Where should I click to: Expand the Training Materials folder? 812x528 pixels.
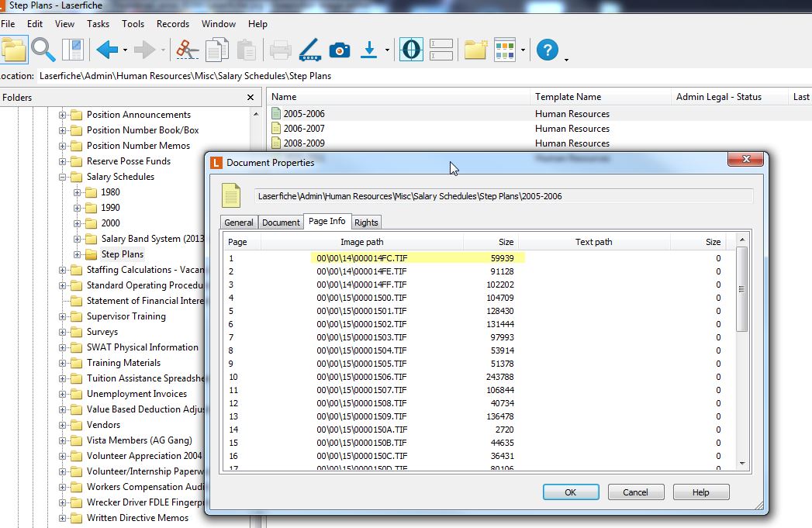click(x=63, y=363)
